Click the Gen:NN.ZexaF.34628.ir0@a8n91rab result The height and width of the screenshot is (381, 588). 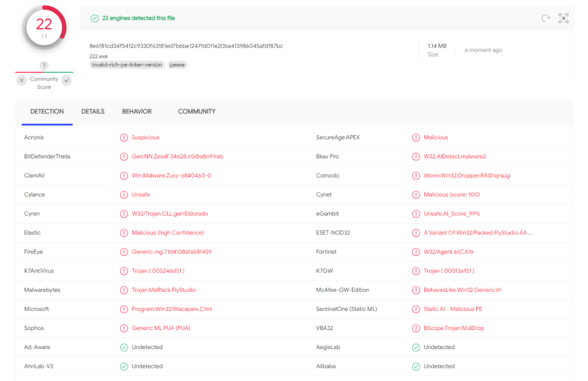[x=178, y=157]
